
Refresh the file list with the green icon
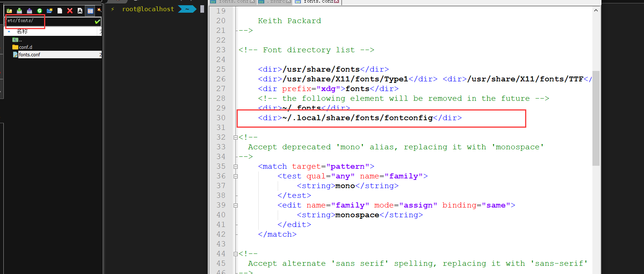click(x=40, y=11)
